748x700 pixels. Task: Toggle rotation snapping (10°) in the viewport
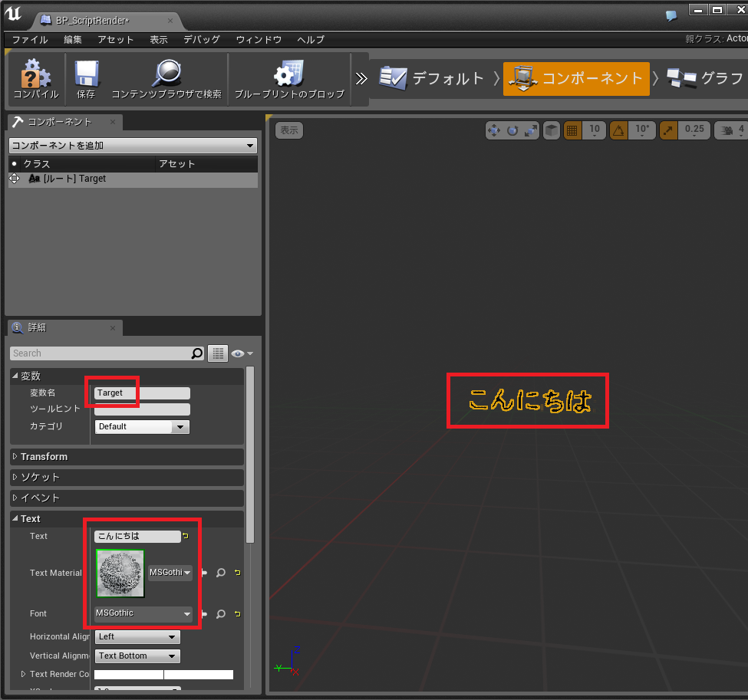[618, 130]
